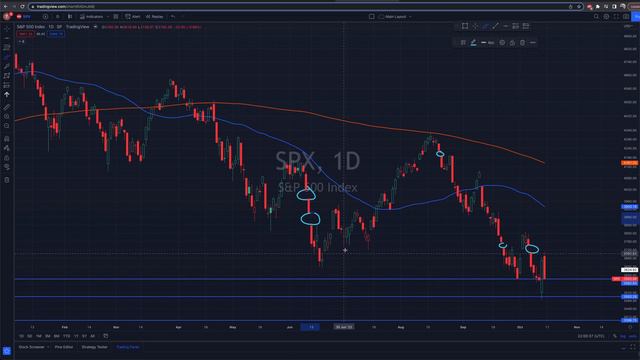Change drawing line thickness option
The height and width of the screenshot is (360, 640).
pyautogui.click(x=487, y=42)
